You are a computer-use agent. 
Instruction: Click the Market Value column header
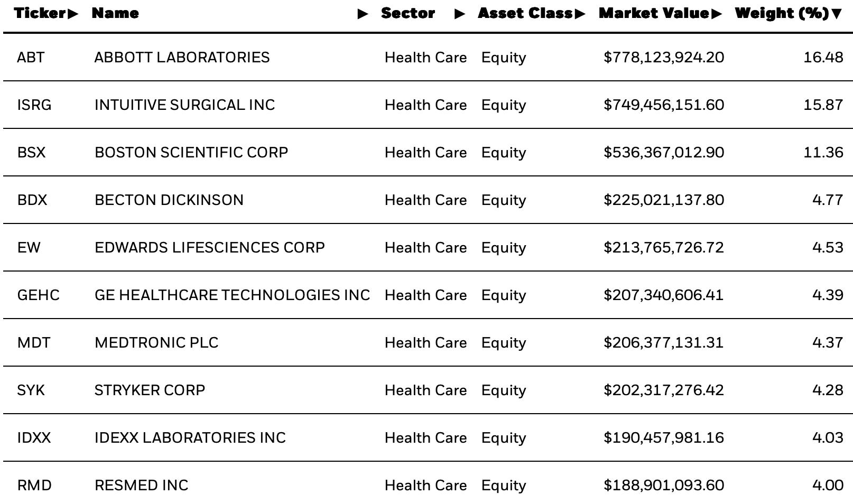(x=654, y=13)
